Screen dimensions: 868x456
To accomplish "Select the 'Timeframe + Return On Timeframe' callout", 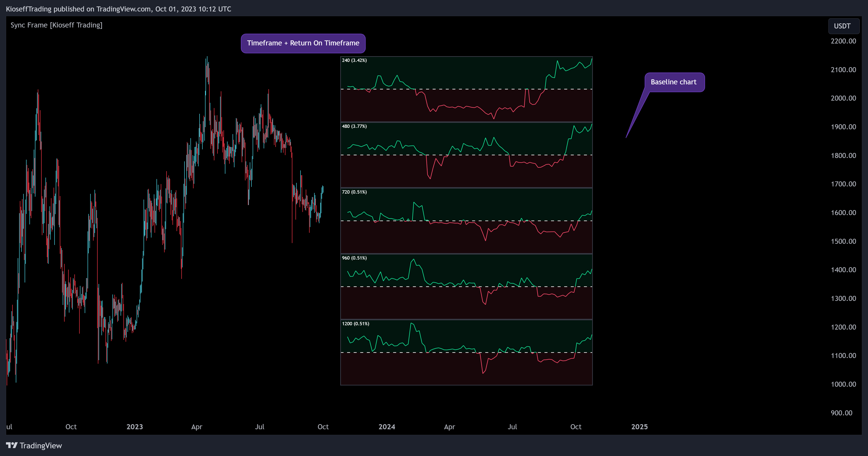I will (x=303, y=43).
